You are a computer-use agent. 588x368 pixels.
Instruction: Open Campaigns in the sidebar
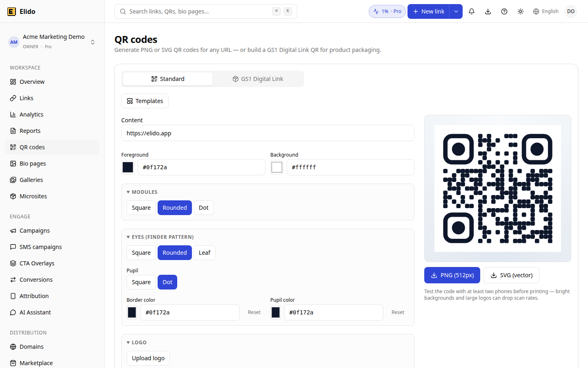52,231
